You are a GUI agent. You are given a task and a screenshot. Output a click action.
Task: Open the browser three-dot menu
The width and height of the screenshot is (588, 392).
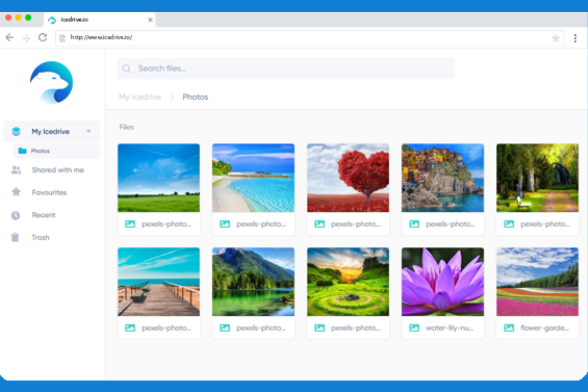click(575, 38)
